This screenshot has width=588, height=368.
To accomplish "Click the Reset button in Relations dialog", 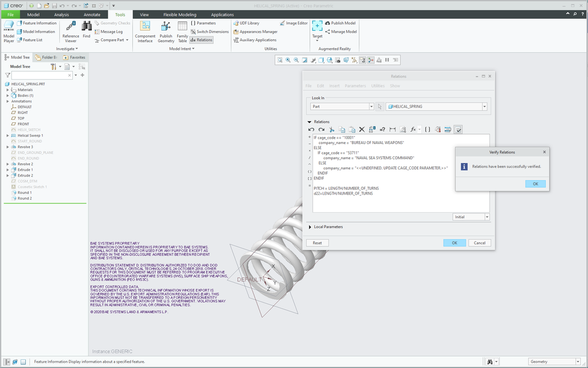I will click(317, 243).
